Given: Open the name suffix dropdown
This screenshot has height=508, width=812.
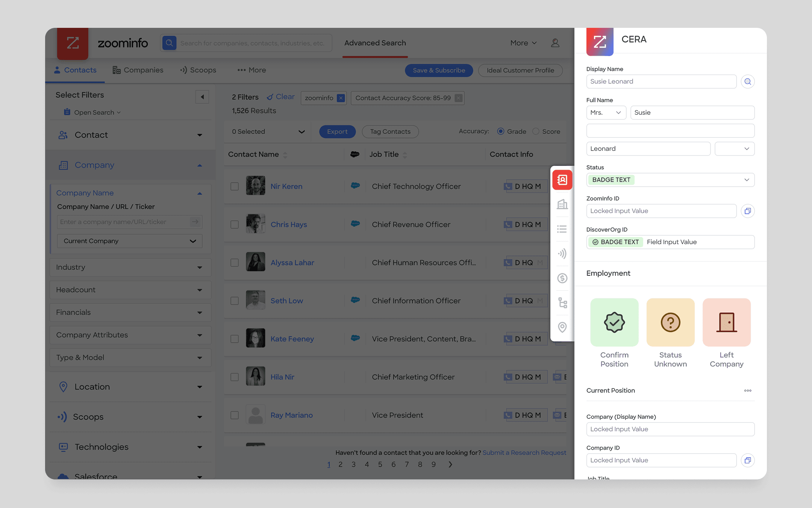Looking at the screenshot, I should (x=735, y=149).
